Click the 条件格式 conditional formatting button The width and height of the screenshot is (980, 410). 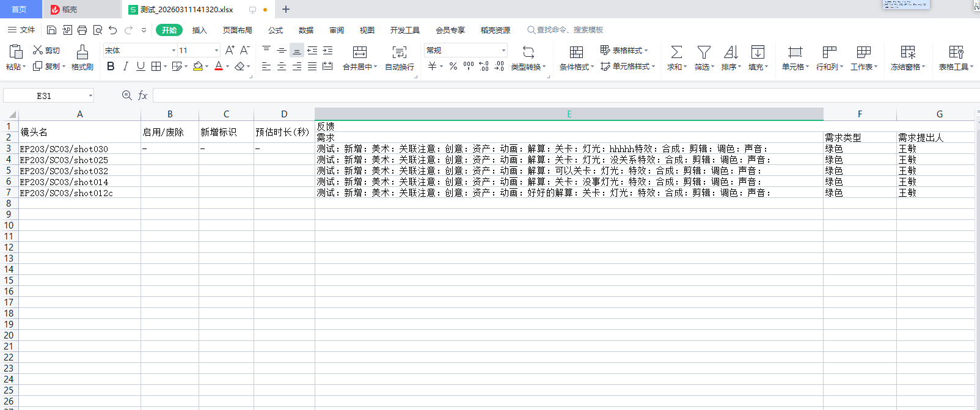[x=576, y=53]
